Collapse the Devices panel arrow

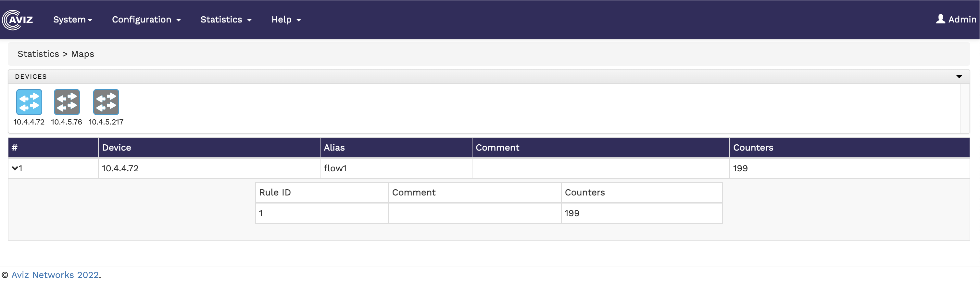coord(959,77)
